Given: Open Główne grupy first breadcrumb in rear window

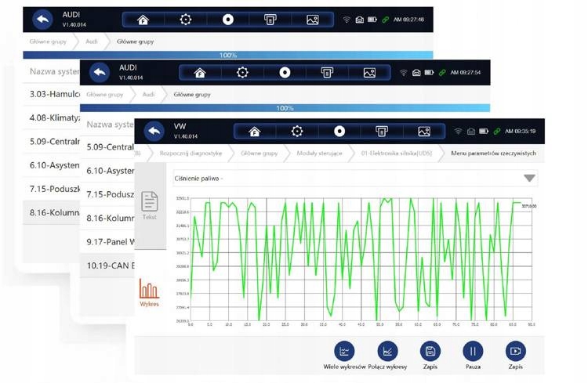Looking at the screenshot, I should (48, 42).
